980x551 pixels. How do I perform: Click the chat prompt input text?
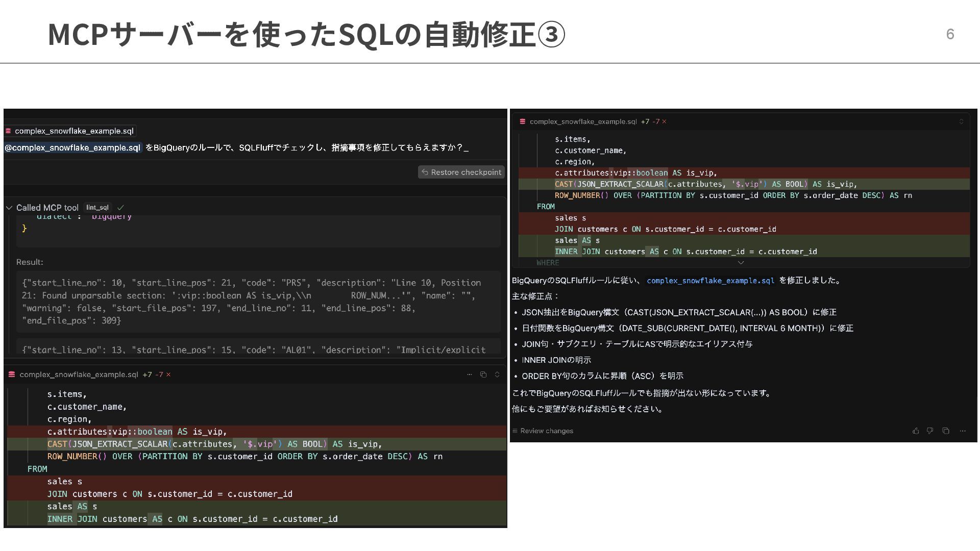click(306, 148)
